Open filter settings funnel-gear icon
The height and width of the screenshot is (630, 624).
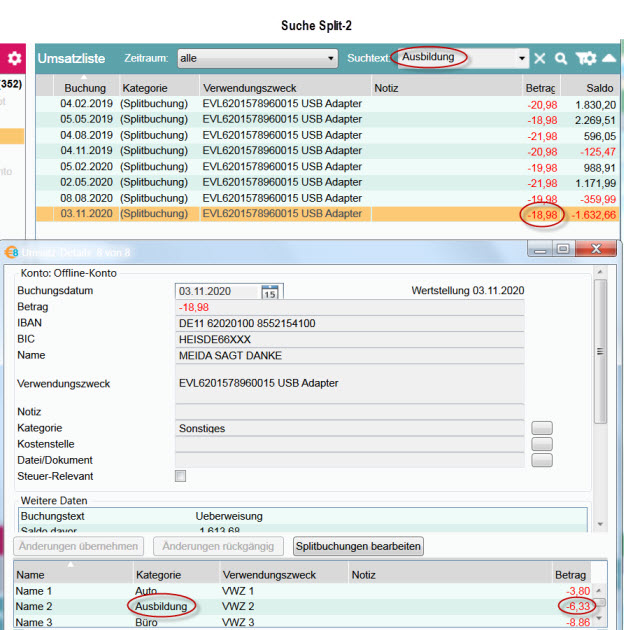tap(586, 59)
